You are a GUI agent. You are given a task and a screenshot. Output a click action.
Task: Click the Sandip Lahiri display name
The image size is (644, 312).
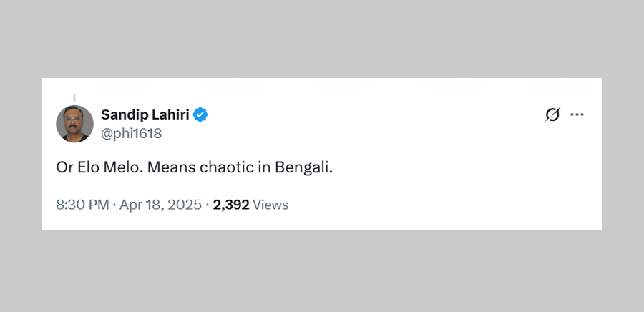(145, 114)
